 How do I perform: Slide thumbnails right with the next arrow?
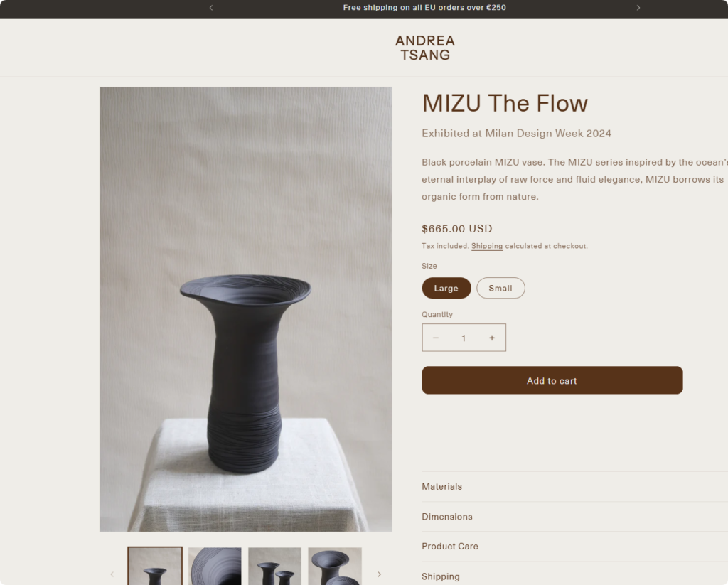pos(379,574)
